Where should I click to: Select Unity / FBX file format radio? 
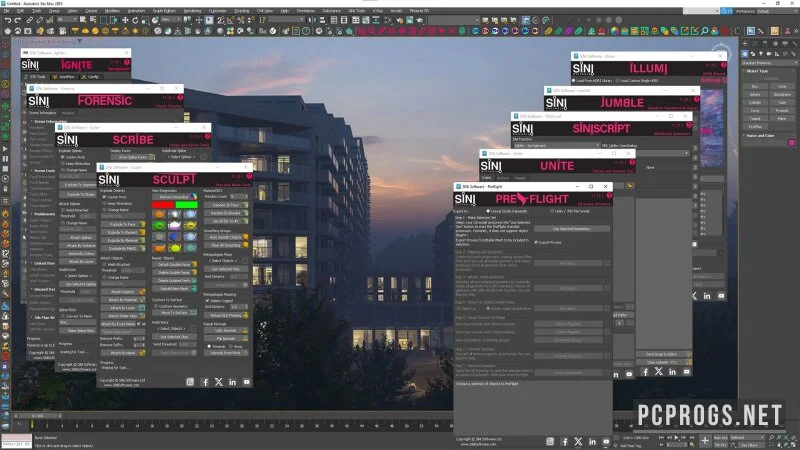point(553,211)
